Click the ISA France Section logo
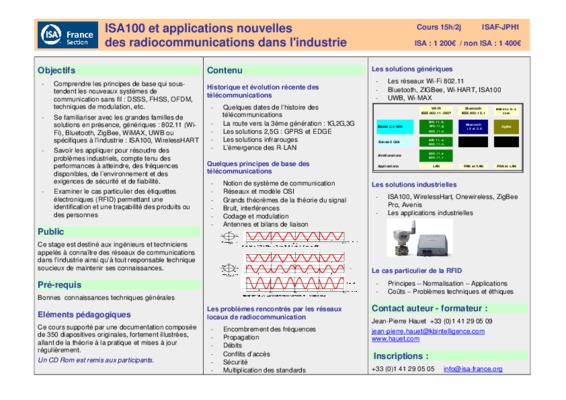Viewport: 566px width, 400px height. [x=68, y=35]
